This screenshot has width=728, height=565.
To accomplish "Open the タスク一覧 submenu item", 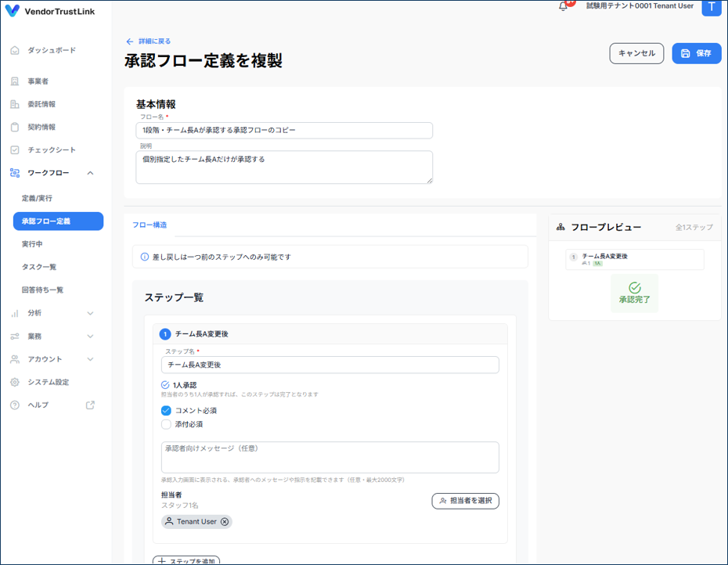I will coord(39,267).
